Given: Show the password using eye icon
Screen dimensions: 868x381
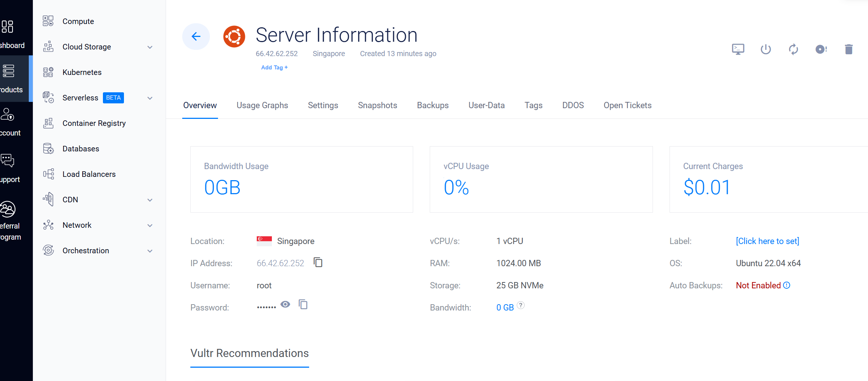Looking at the screenshot, I should coord(285,305).
